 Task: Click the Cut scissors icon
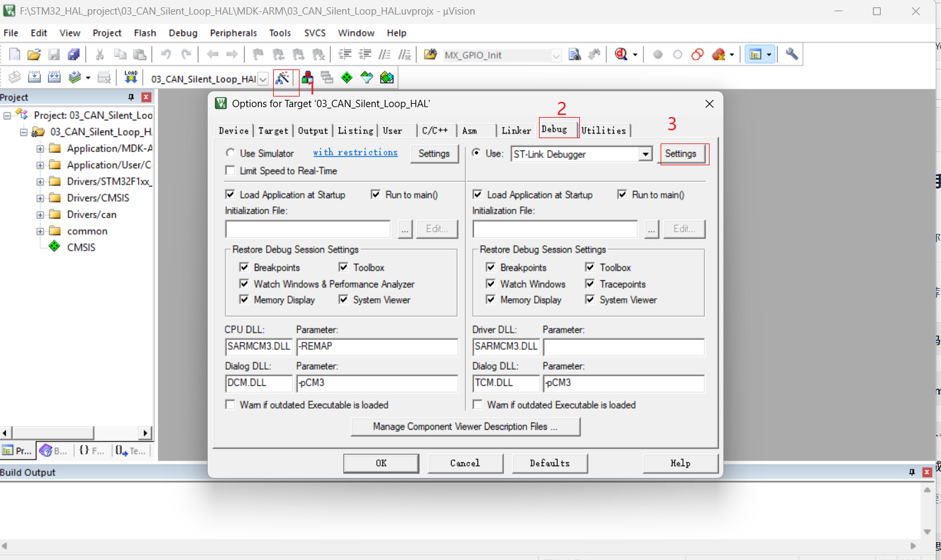tap(100, 55)
